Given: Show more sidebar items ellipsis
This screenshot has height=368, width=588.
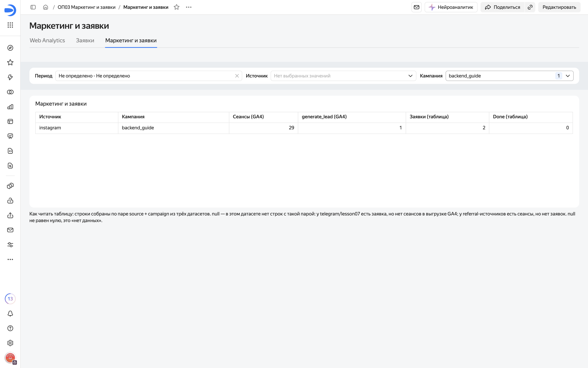Looking at the screenshot, I should tap(10, 259).
